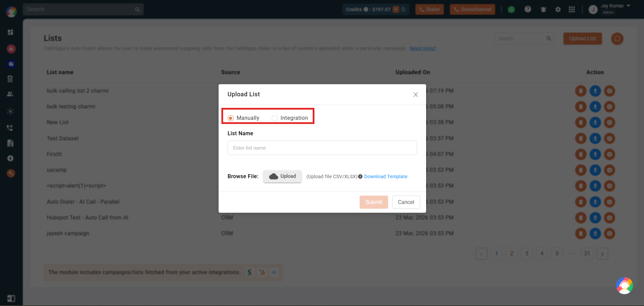644x306 pixels.
Task: Open the power dialer bolt sidebar icon
Action: [x=10, y=158]
